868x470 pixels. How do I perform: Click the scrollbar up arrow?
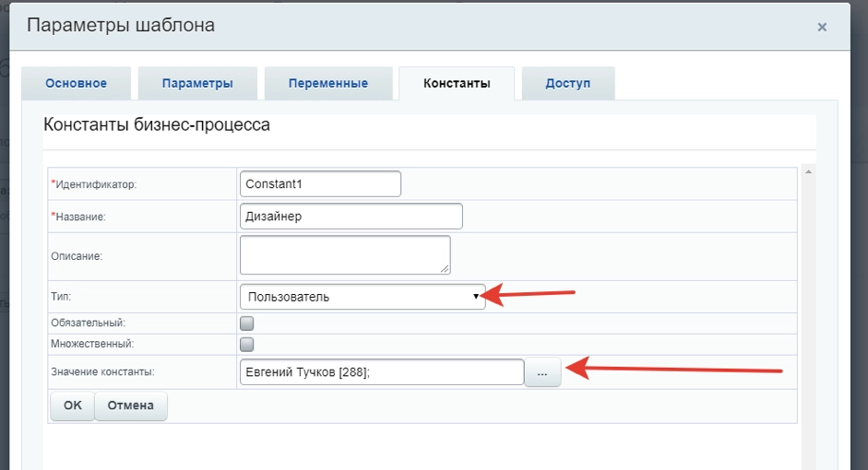(809, 172)
